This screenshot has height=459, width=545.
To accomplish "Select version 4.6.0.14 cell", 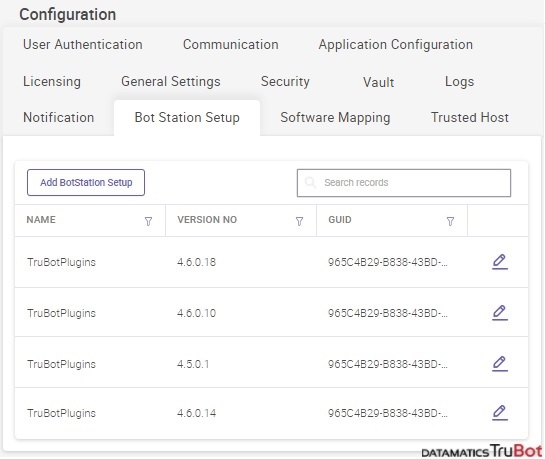I will (196, 413).
